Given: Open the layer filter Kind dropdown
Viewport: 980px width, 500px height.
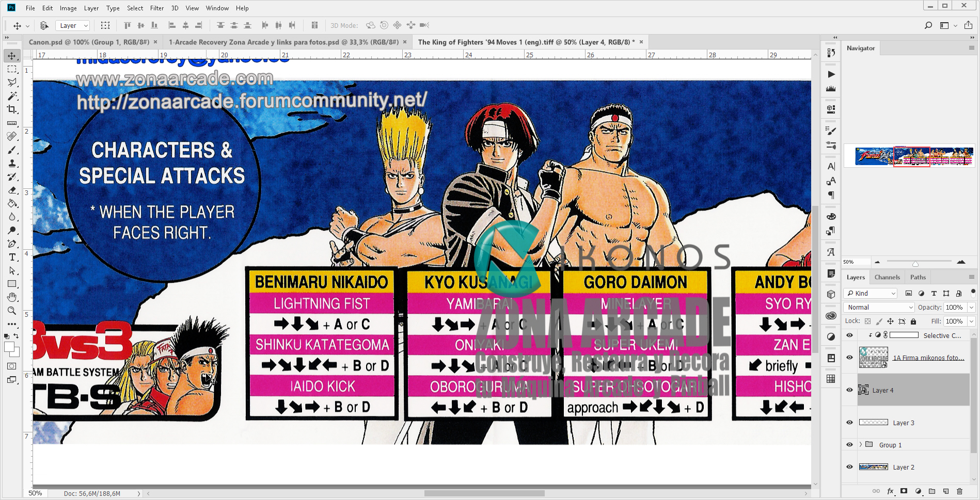Looking at the screenshot, I should tap(870, 293).
